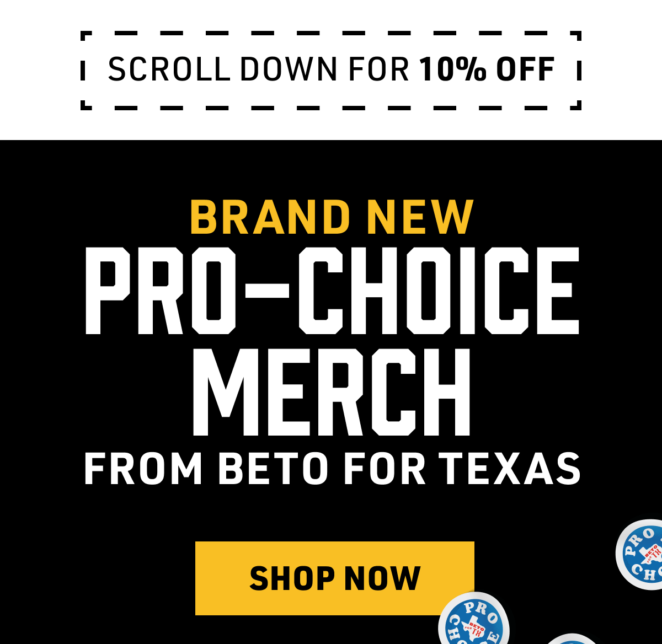Open the dashed-border 10% off coupon banner
The height and width of the screenshot is (644, 662).
point(331,70)
